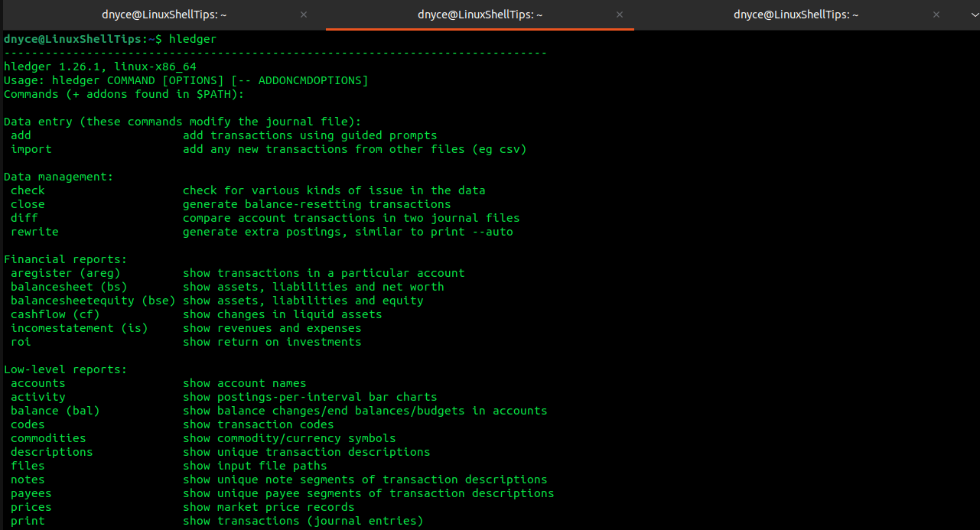Click 'show commodity/currency symbols' description
The image size is (980, 530).
(289, 438)
